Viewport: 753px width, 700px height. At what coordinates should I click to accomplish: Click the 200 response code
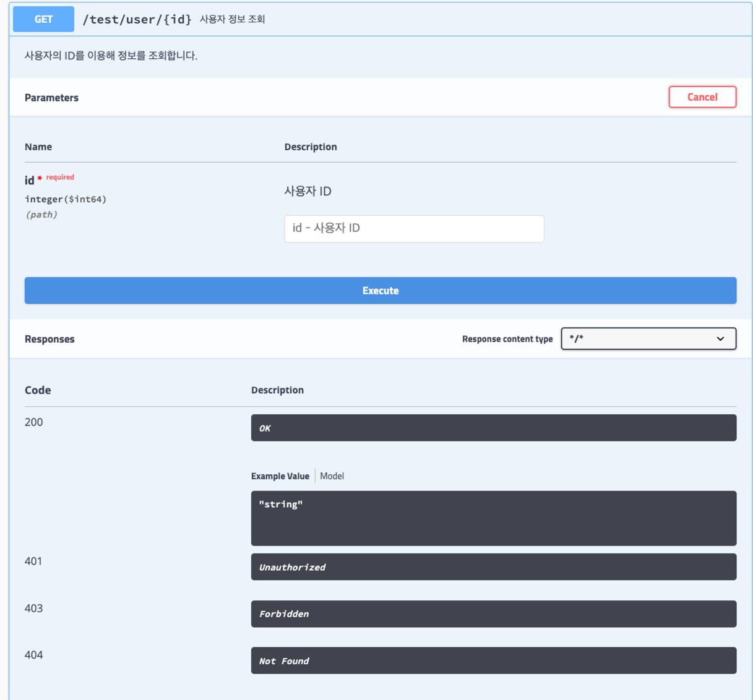pos(34,422)
